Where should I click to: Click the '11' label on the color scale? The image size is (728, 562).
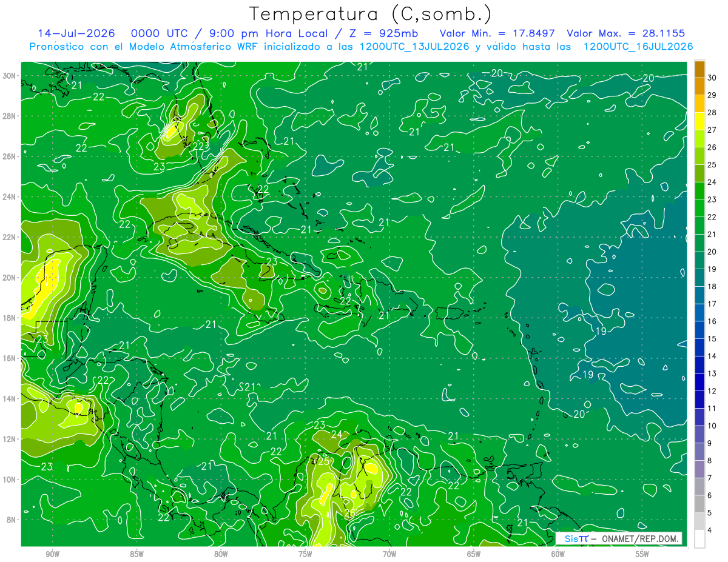(x=712, y=409)
